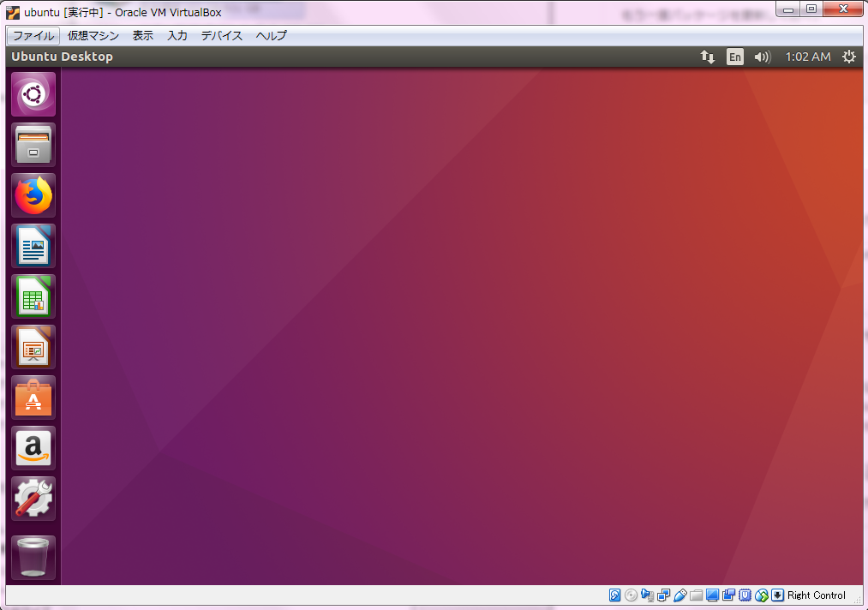
Task: Start LibreOffice Writer
Action: point(33,246)
